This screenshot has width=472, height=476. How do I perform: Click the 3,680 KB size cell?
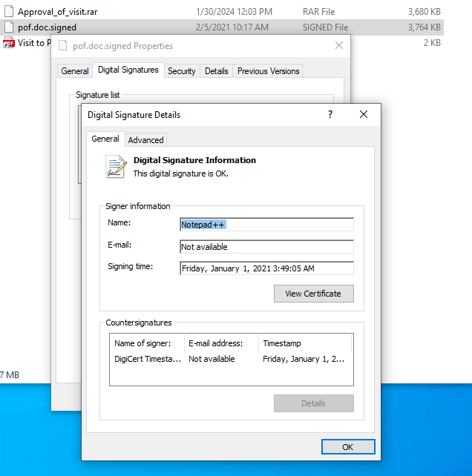click(424, 12)
